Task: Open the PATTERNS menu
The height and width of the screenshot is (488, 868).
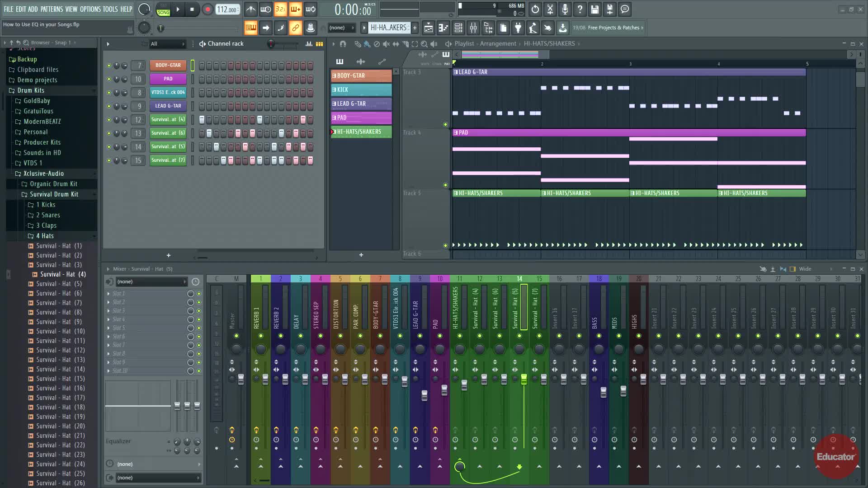Action: tap(52, 9)
